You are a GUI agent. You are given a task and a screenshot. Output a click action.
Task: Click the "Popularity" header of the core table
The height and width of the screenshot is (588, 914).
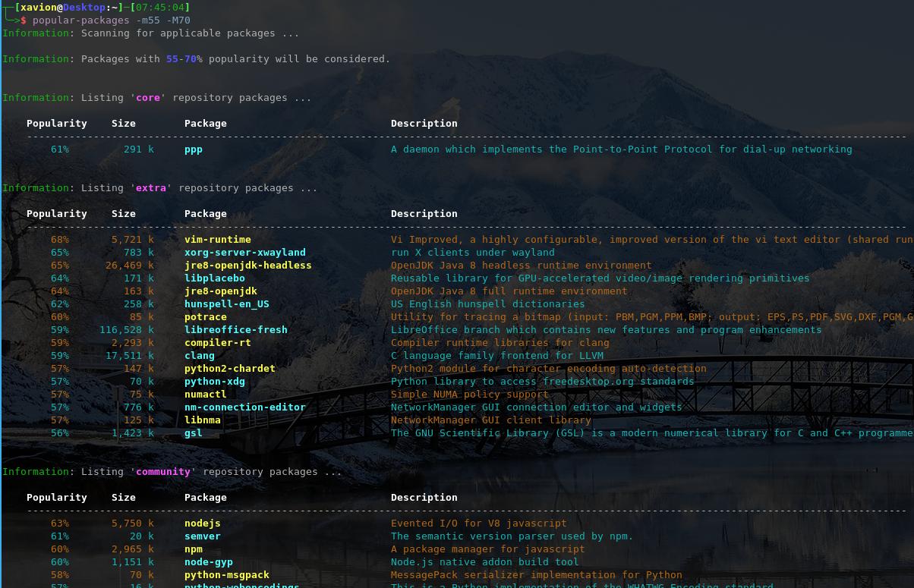[57, 124]
